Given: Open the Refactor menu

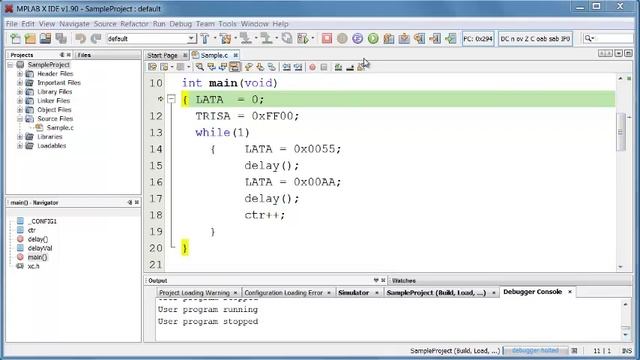Looking at the screenshot, I should pyautogui.click(x=134, y=24).
